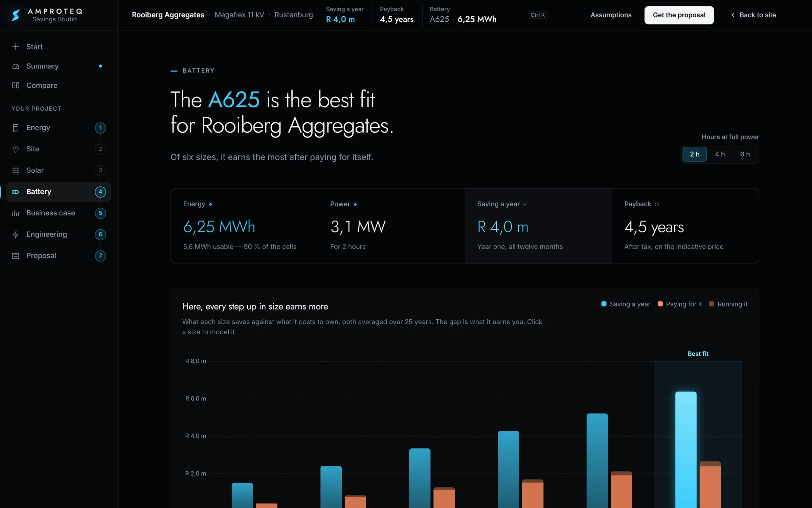Click the Best fit label above chart
The height and width of the screenshot is (508, 812).
[x=698, y=354]
